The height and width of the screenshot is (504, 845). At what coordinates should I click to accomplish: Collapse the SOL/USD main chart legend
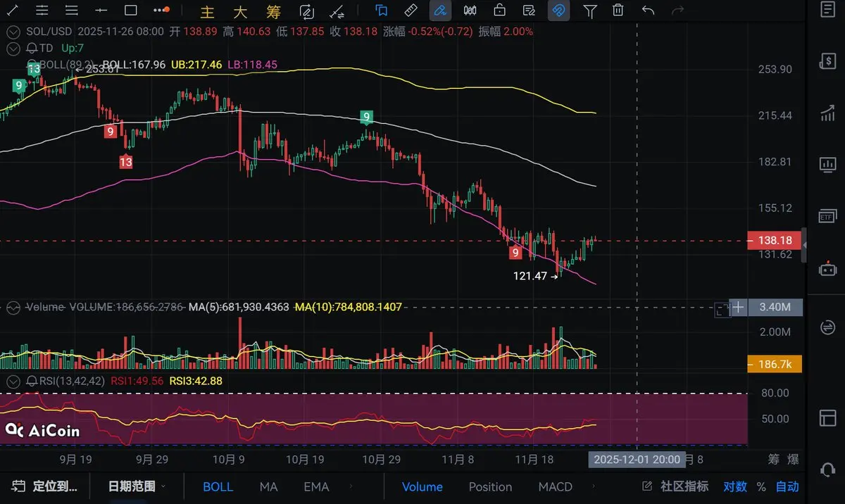coord(13,32)
